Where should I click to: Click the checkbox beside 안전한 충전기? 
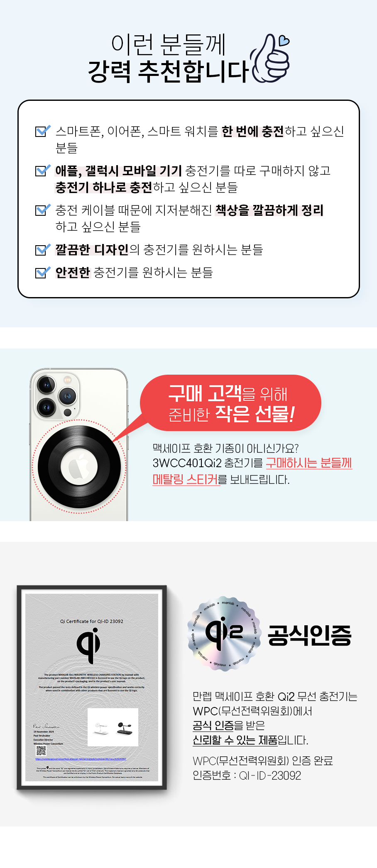point(43,272)
